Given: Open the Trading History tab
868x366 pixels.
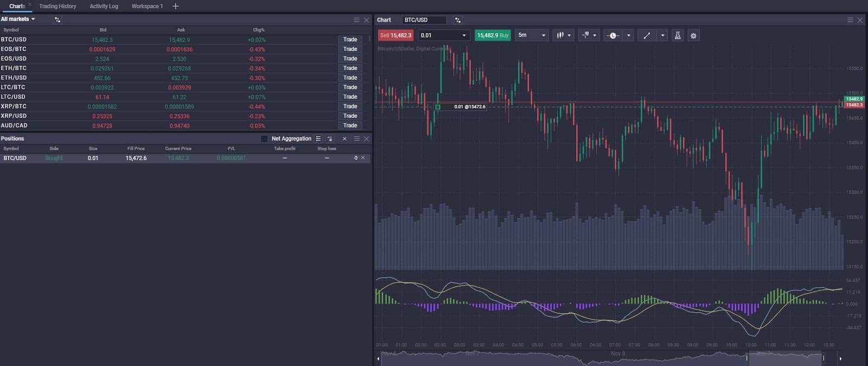Looking at the screenshot, I should [58, 7].
